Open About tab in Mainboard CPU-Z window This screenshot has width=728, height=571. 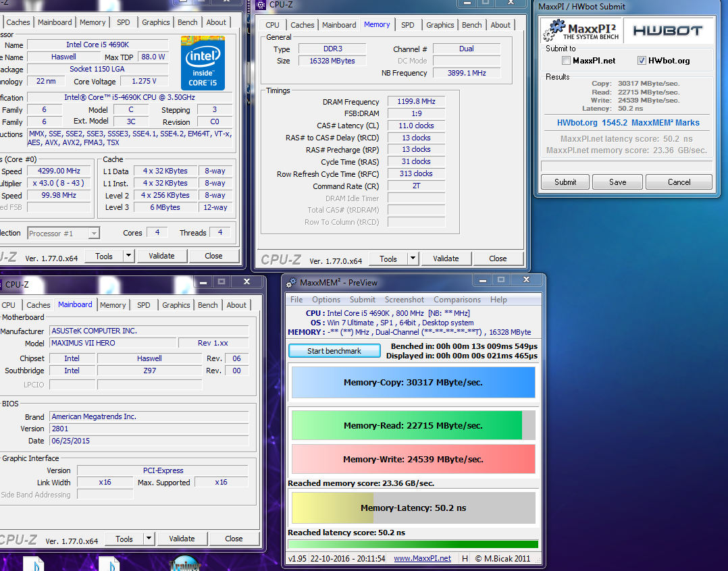[236, 305]
